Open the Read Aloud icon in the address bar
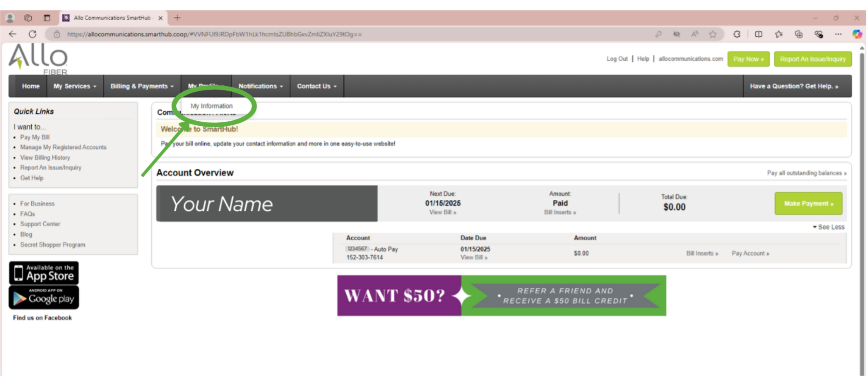 695,34
